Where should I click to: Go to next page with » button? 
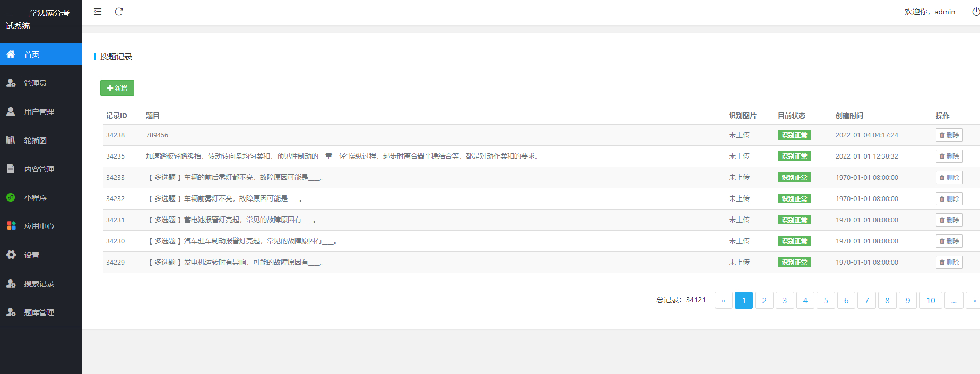(x=974, y=300)
